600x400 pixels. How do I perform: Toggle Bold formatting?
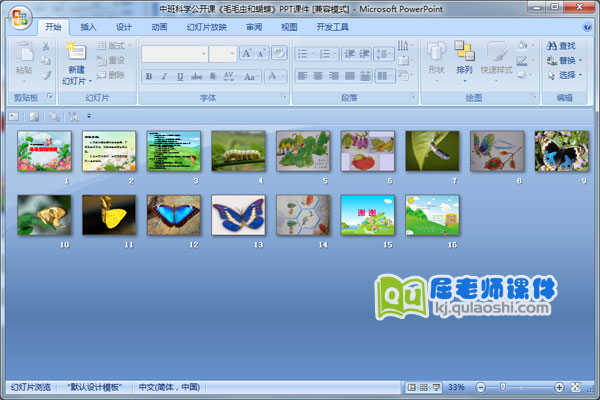149,76
